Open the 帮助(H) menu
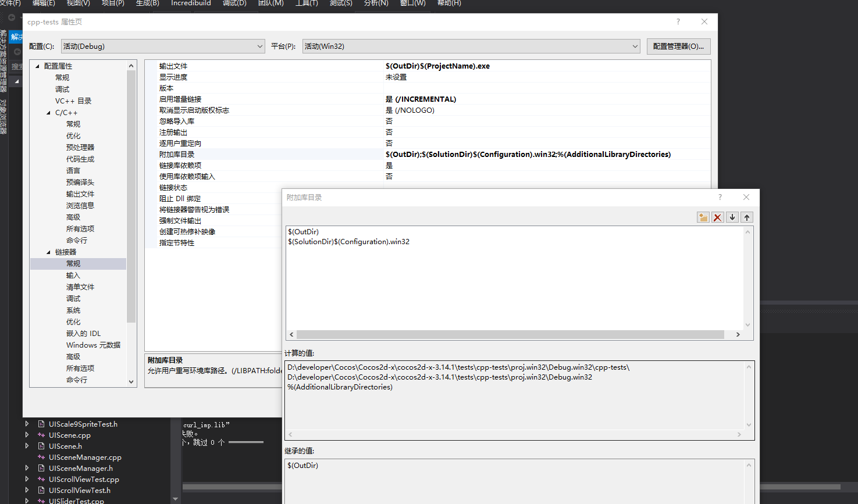 coord(448,3)
